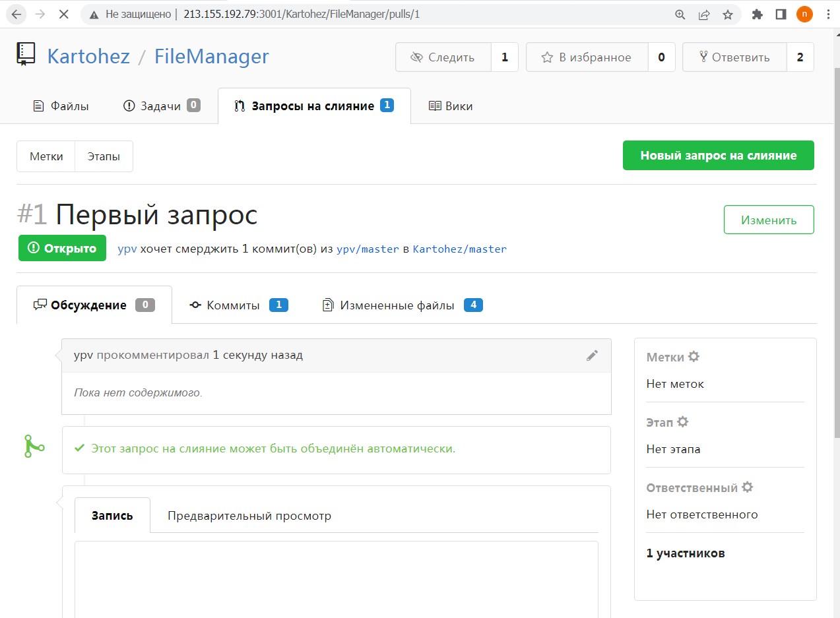Open milestone settings via the Этап gear icon
The height and width of the screenshot is (618, 840).
coord(685,421)
